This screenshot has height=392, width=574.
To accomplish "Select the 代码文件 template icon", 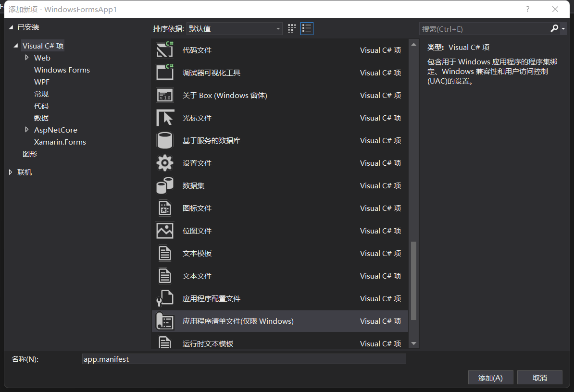I will coord(165,50).
